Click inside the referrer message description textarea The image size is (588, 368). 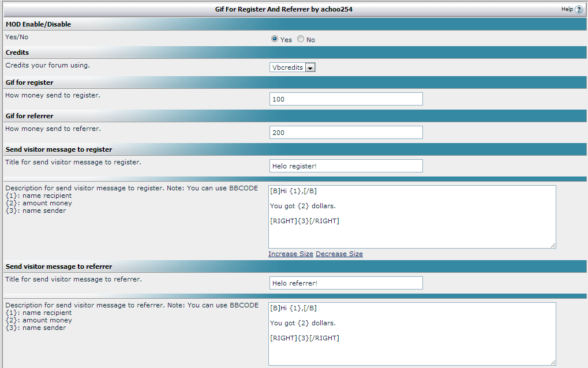[412, 334]
